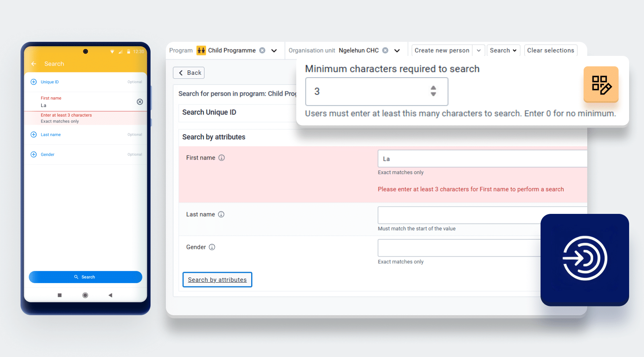
Task: Decrease minimum characters with down arrow
Action: click(433, 94)
